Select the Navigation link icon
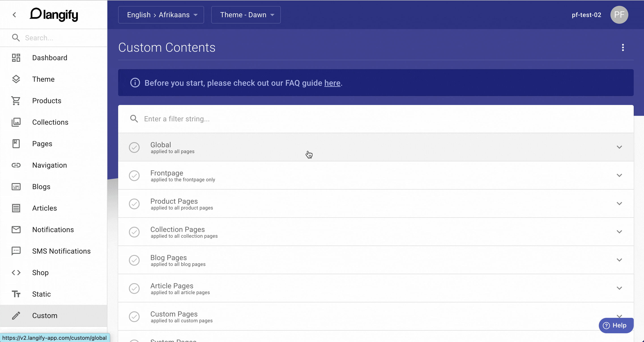The width and height of the screenshot is (644, 342). (16, 165)
